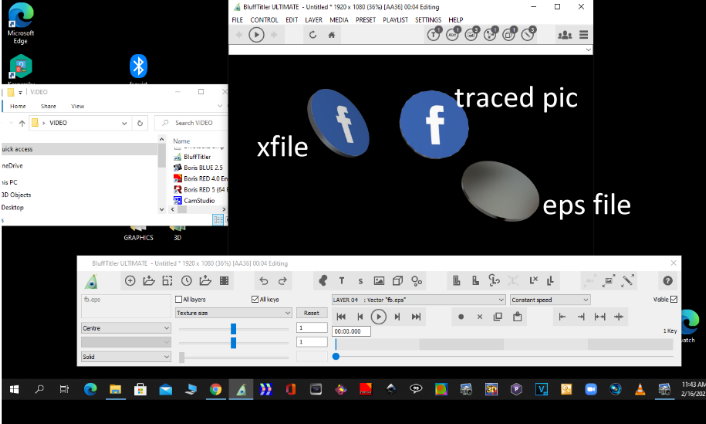Open the LAYER 04 Vector fb.eps dropdown
706x424 pixels.
click(x=418, y=300)
